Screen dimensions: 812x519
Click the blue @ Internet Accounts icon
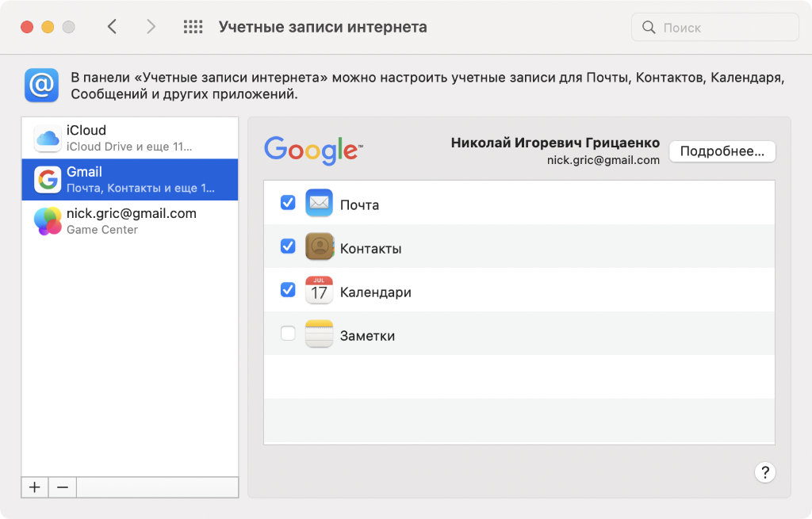pyautogui.click(x=41, y=85)
